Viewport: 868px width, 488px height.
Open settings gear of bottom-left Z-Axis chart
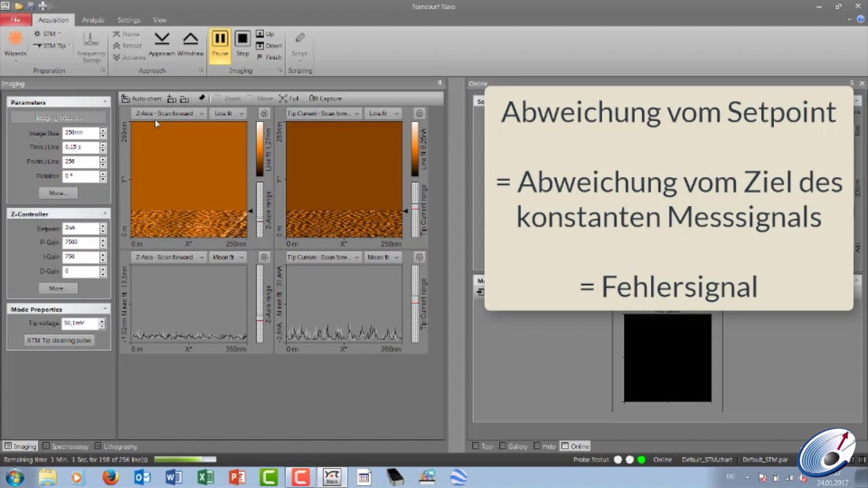pos(264,257)
